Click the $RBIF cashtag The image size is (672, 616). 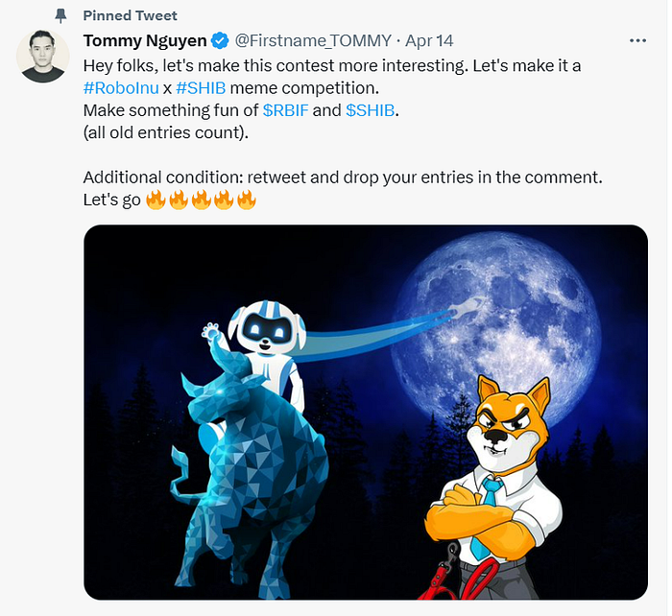285,110
